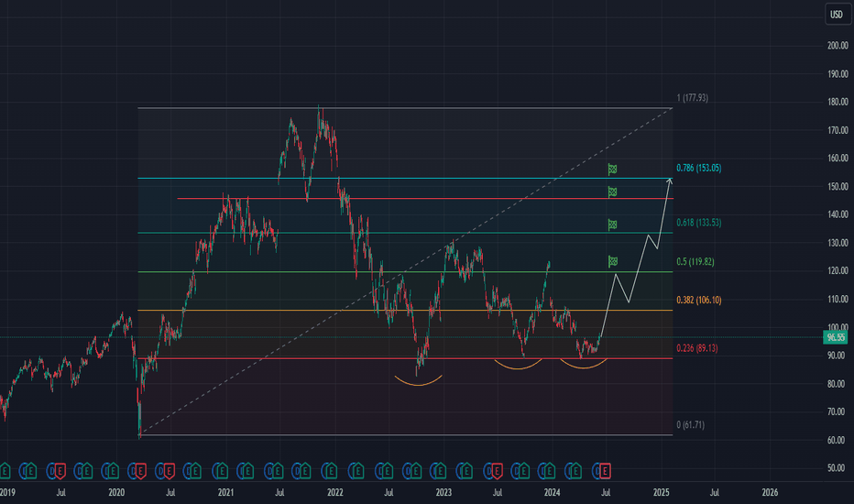The width and height of the screenshot is (854, 504).
Task: Open the green earnings marker above Jul 2021
Action: (x=277, y=470)
